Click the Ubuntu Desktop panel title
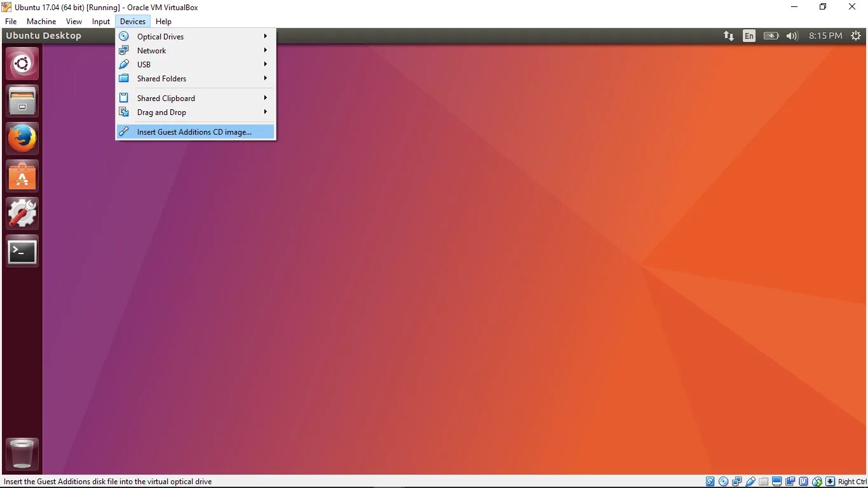868x488 pixels. coord(44,36)
